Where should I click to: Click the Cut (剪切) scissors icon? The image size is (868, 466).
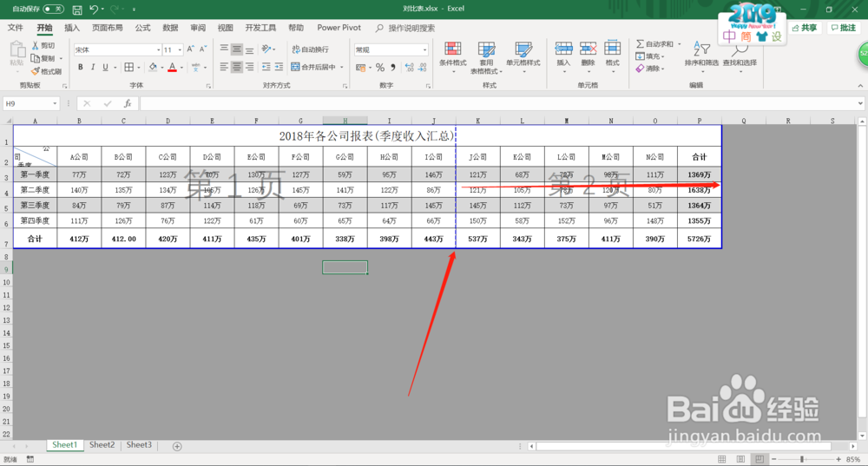click(36, 45)
